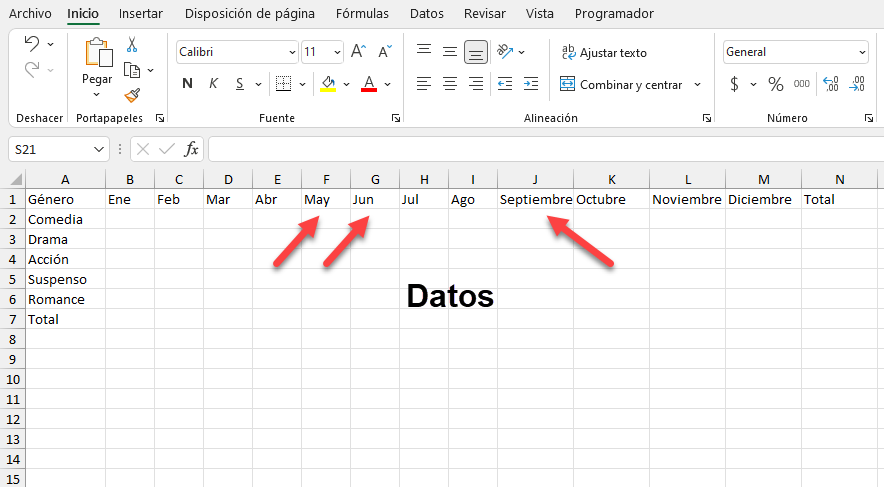The width and height of the screenshot is (884, 487).
Task: Click inside the formula bar input
Action: point(546,149)
